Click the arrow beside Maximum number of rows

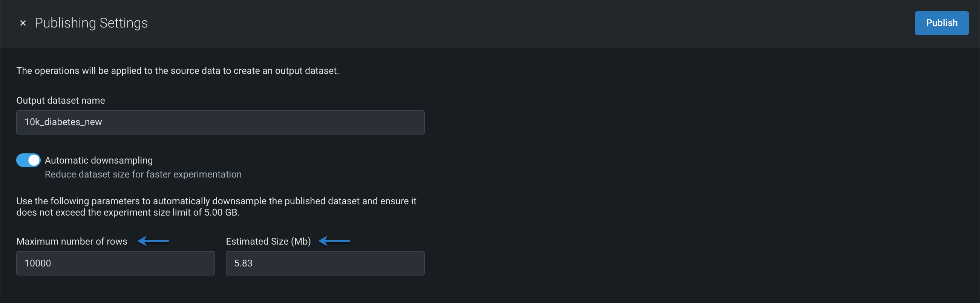click(153, 241)
